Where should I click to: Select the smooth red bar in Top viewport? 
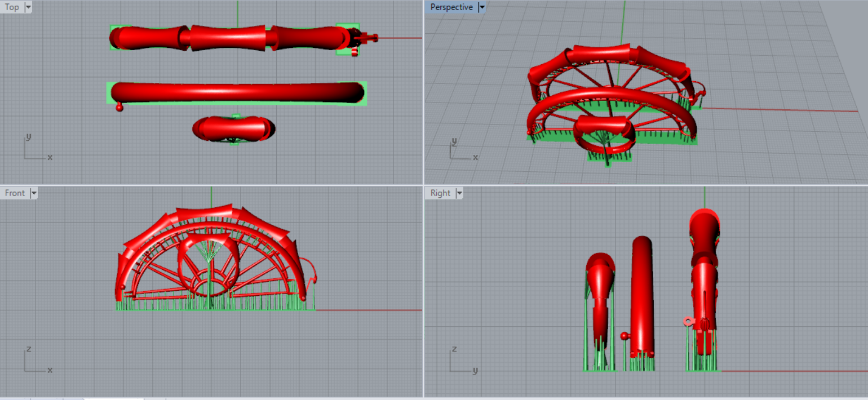(237, 92)
